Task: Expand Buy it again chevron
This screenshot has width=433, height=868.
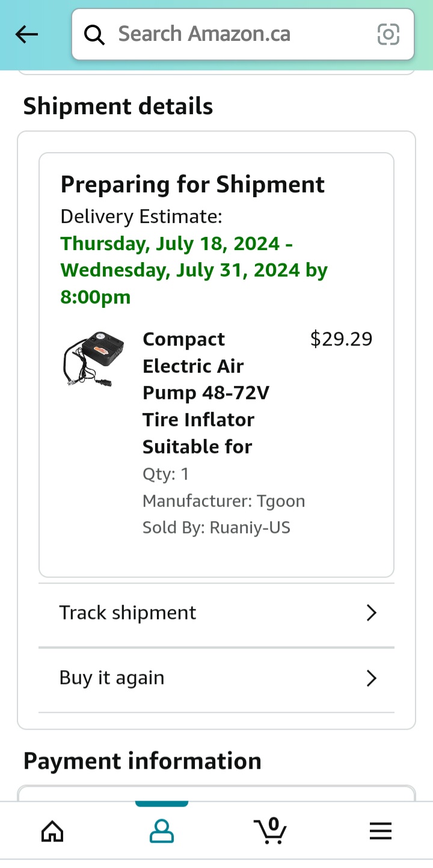Action: pyautogui.click(x=371, y=678)
